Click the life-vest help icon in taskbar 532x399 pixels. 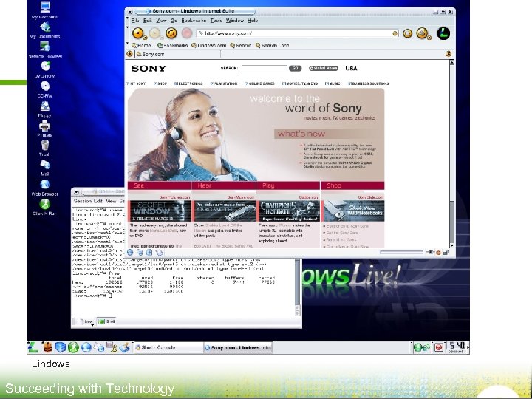[x=47, y=347]
